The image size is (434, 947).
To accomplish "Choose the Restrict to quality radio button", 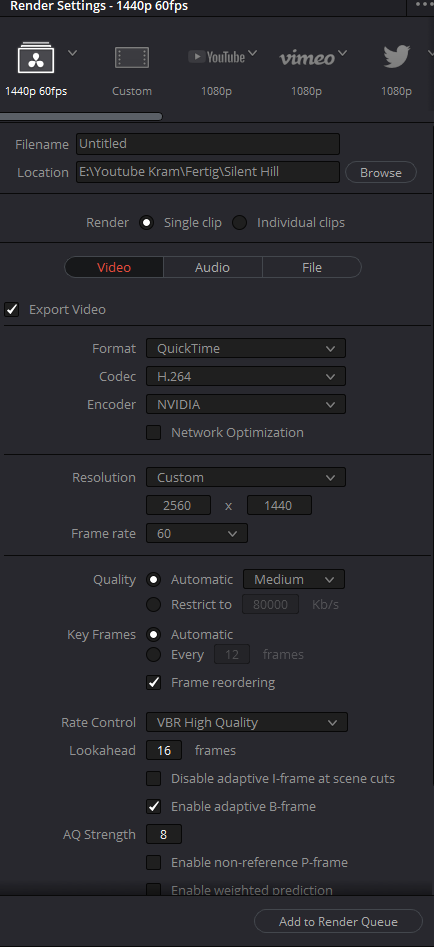I will tap(154, 604).
